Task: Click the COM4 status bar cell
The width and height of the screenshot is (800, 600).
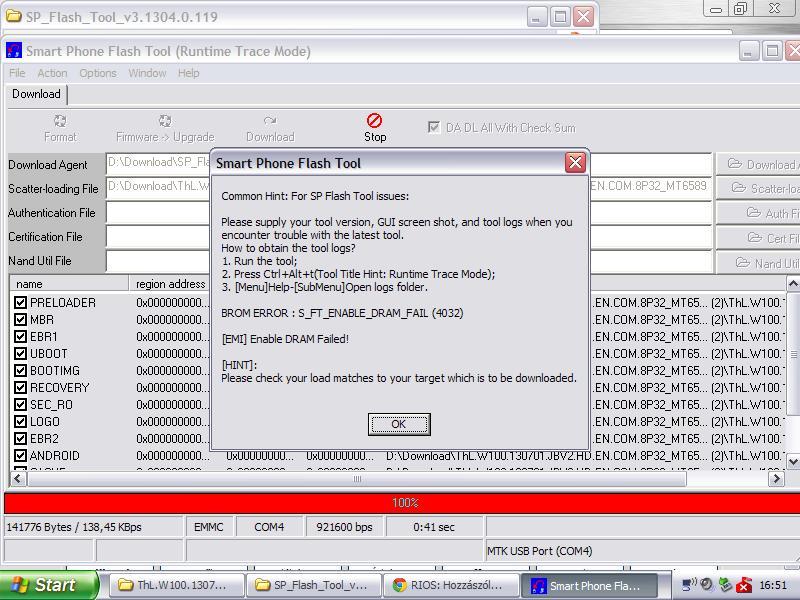Action: [x=269, y=527]
